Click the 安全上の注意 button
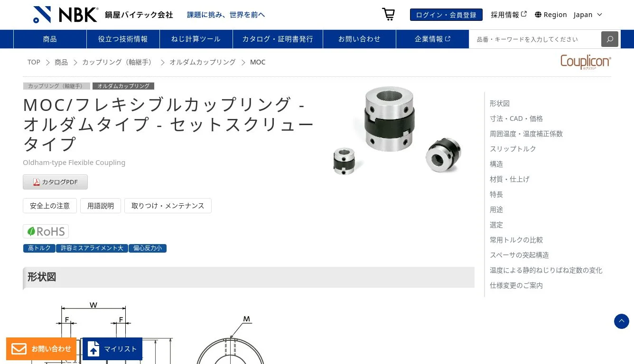 [50, 206]
